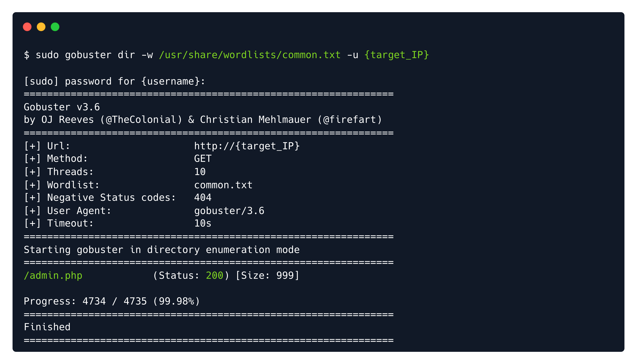
Task: Click the gobuster/3.6 User Agent value
Action: (x=229, y=211)
